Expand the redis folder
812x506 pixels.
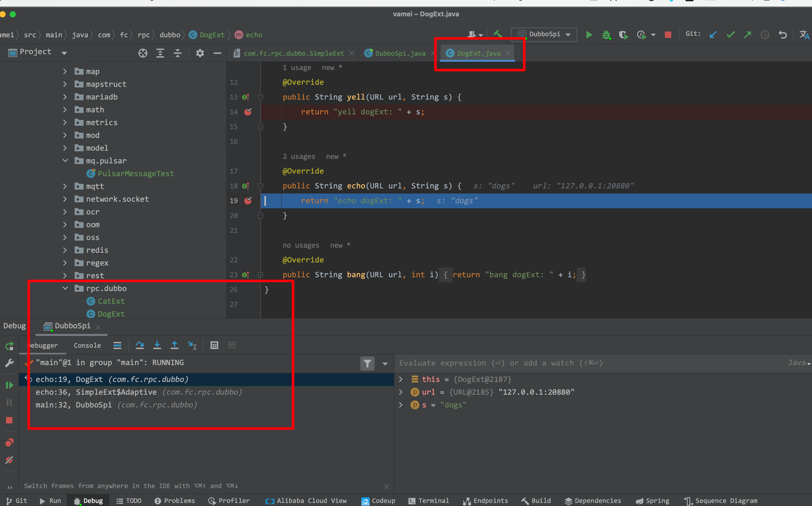pos(65,250)
